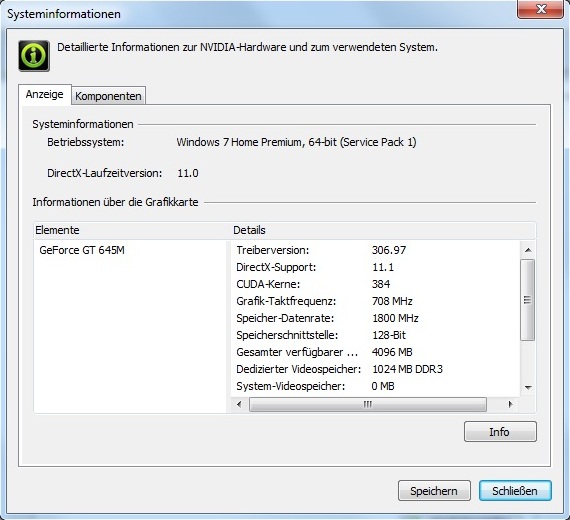Click the Speicherschnittstelle: label

tap(287, 335)
